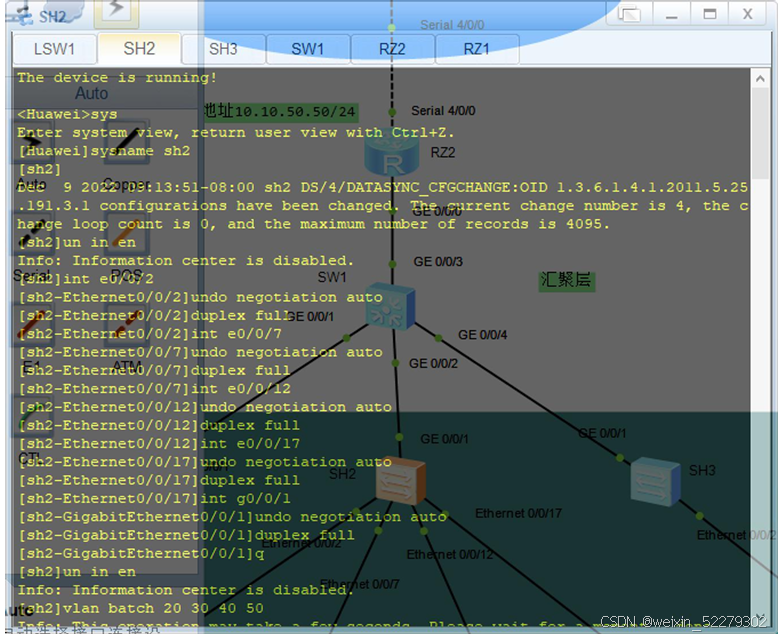Image resolution: width=781 pixels, height=636 pixels.
Task: Click the SH2 window title icon
Action: [x=21, y=15]
